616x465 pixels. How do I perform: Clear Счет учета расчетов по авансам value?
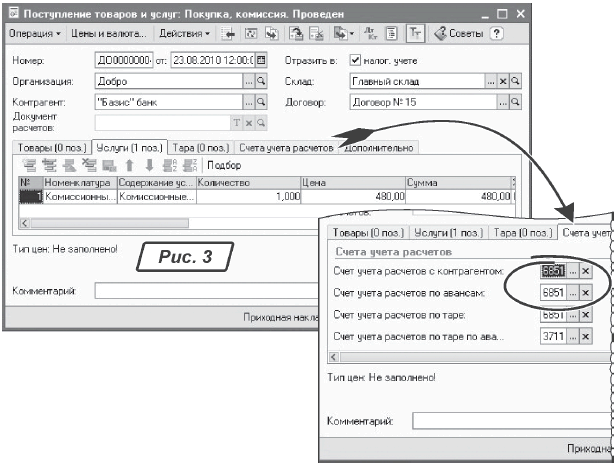click(x=586, y=292)
